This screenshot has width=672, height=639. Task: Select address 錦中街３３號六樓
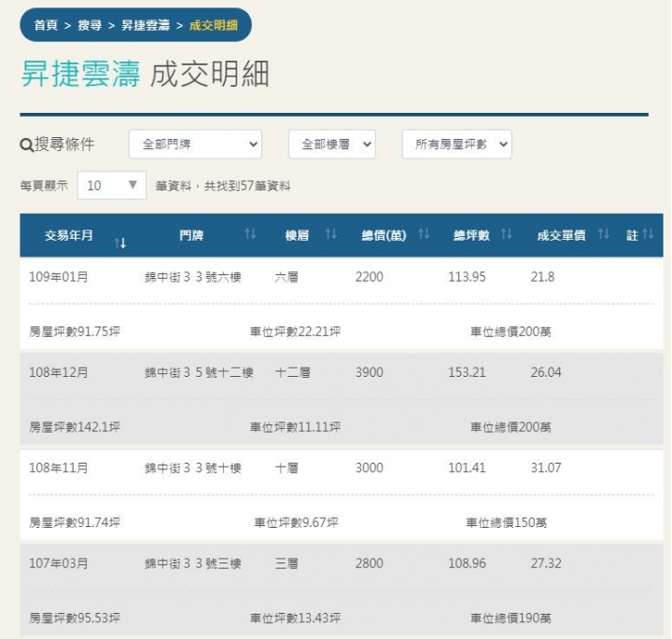[193, 277]
